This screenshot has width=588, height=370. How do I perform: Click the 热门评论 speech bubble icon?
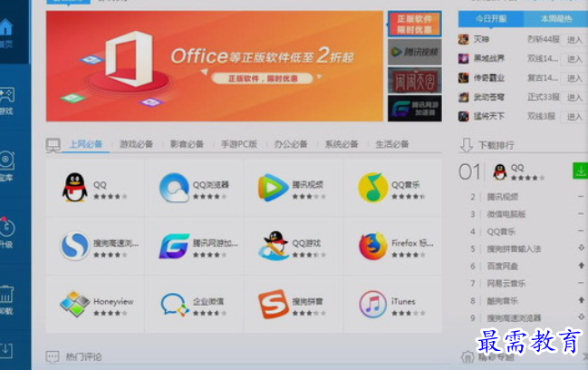(53, 357)
